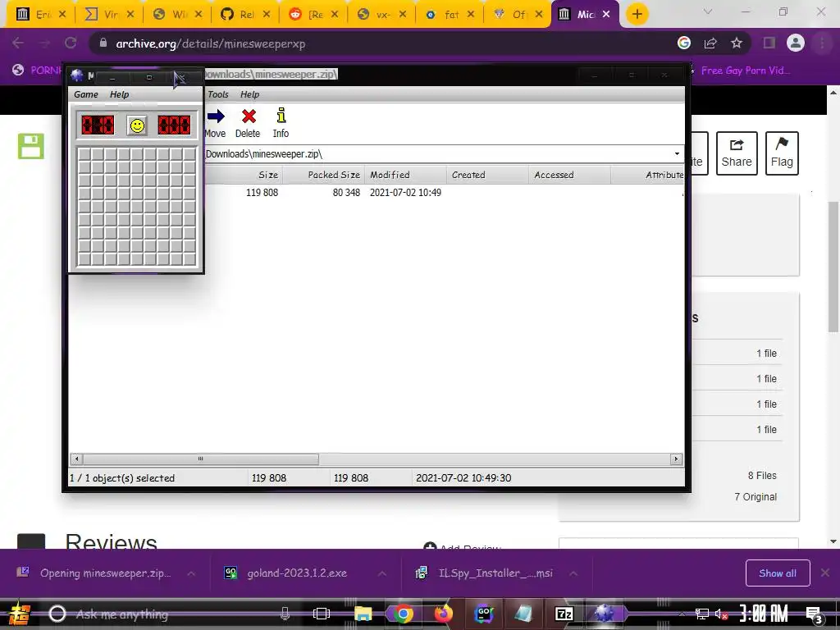Open the Minesweeper Help menu
The image size is (840, 630).
[120, 94]
